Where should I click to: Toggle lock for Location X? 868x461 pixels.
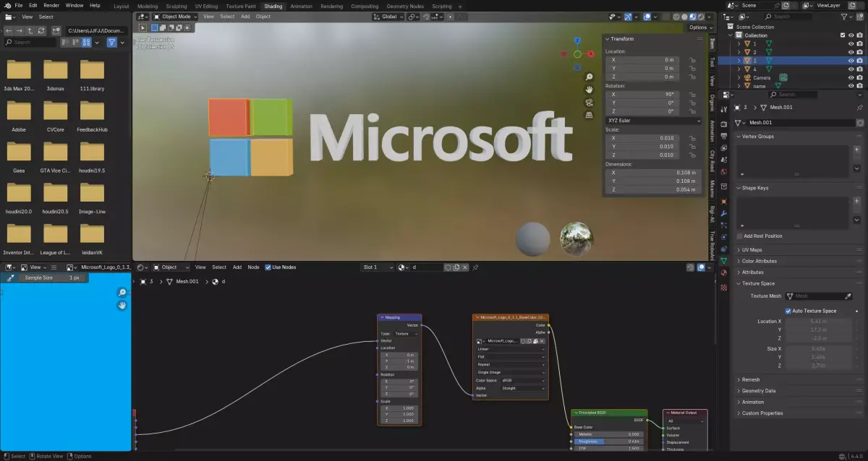pyautogui.click(x=693, y=60)
